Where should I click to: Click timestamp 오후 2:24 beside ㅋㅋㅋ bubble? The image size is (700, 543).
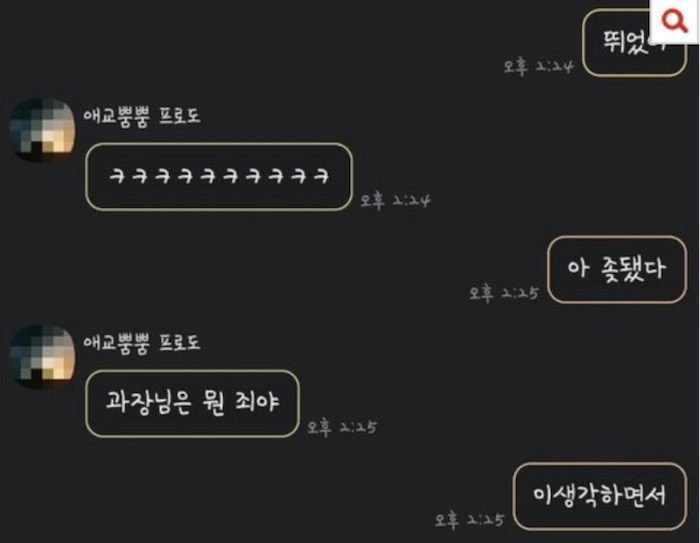[x=395, y=201]
